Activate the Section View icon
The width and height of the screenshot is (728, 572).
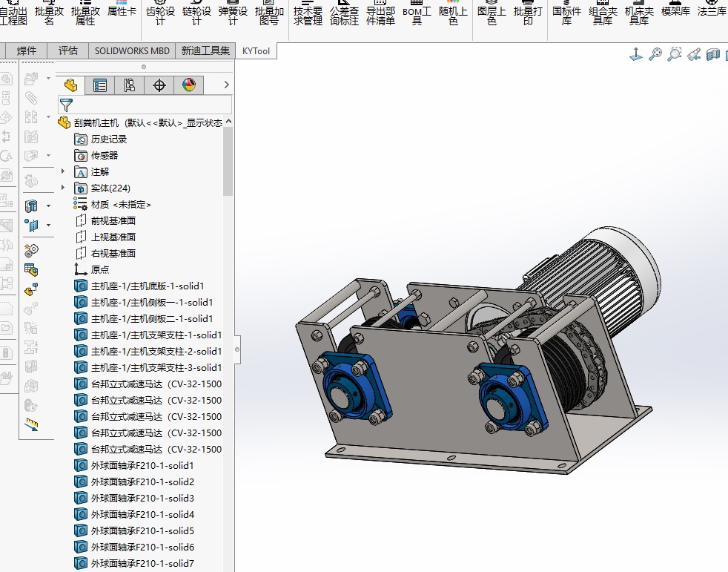pyautogui.click(x=713, y=54)
